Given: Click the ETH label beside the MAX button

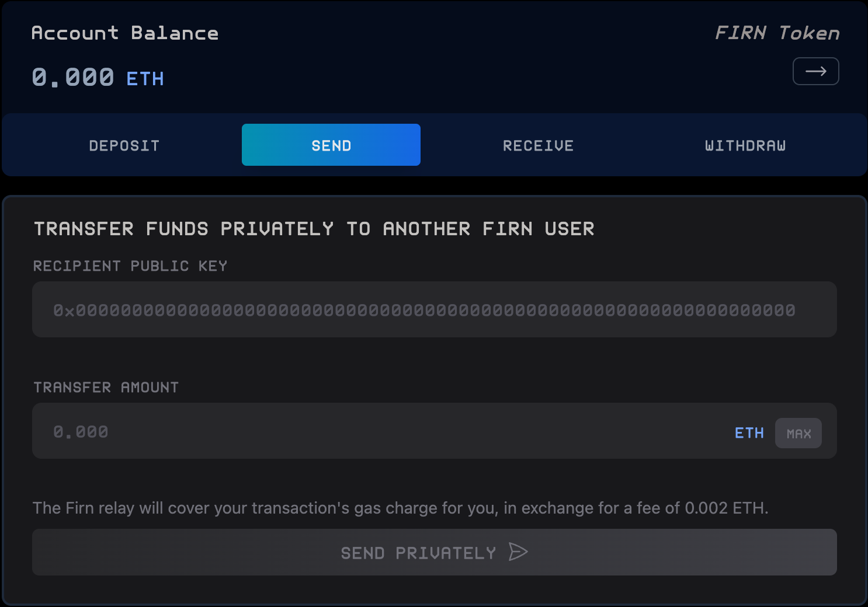Looking at the screenshot, I should (749, 433).
